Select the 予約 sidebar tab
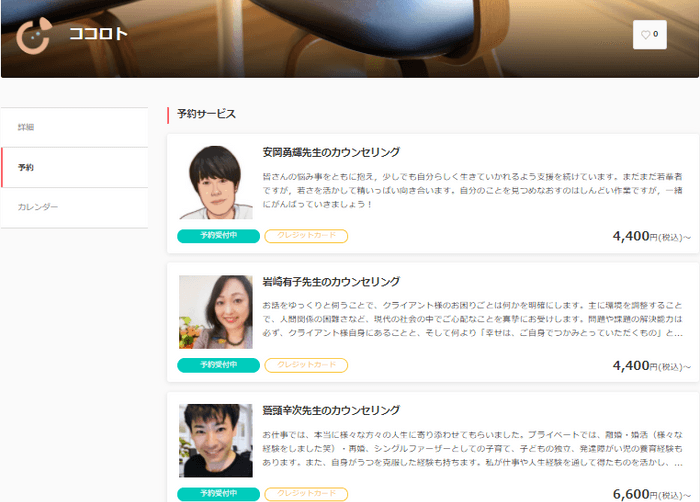Viewport: 700px width, 502px height. pyautogui.click(x=74, y=167)
